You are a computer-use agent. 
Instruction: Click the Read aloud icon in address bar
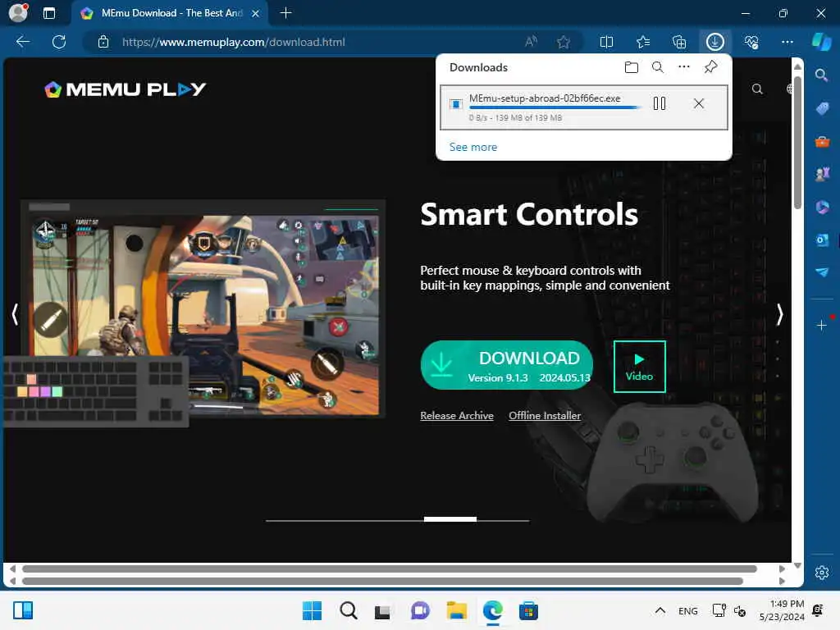(531, 42)
